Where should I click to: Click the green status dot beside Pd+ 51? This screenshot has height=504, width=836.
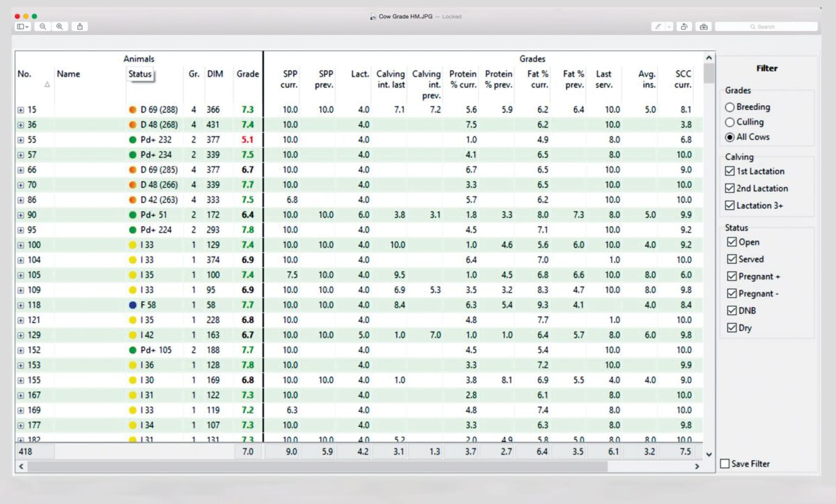pos(132,215)
